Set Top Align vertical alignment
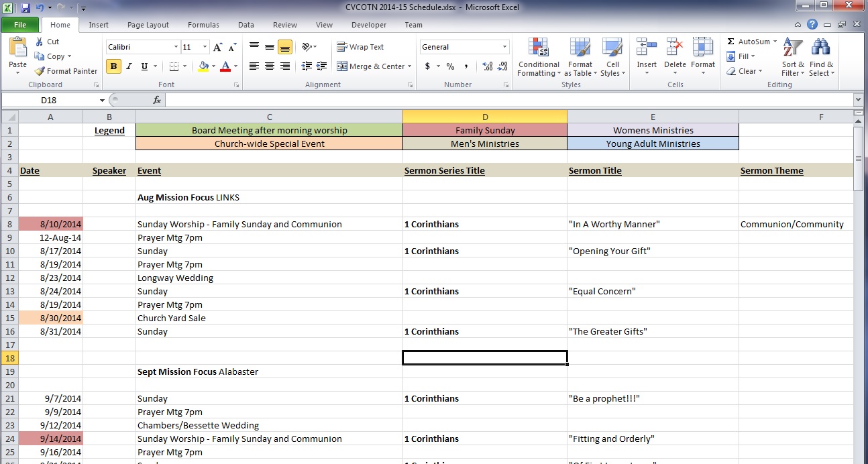This screenshot has width=868, height=464. [x=254, y=47]
